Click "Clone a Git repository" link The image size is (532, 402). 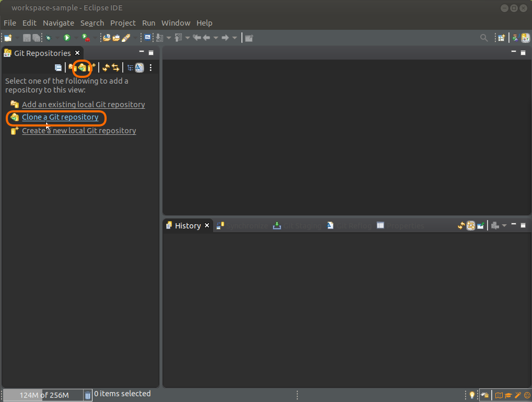(60, 118)
